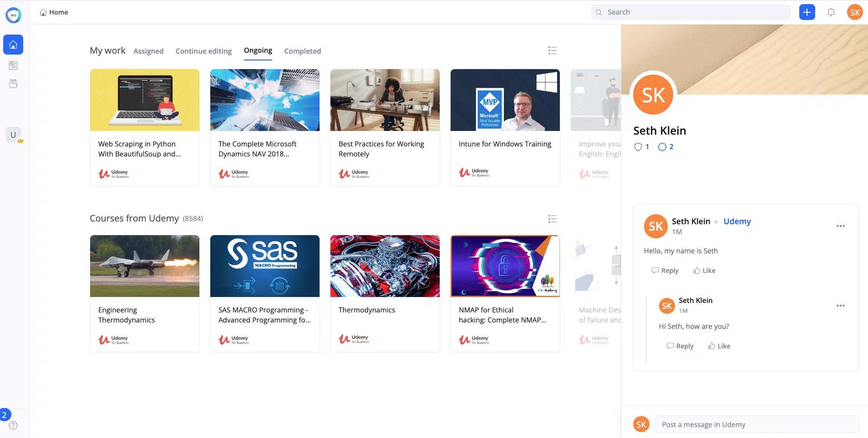Reply to 'Hi Seth, how are you?'
The image size is (868, 438).
point(680,346)
